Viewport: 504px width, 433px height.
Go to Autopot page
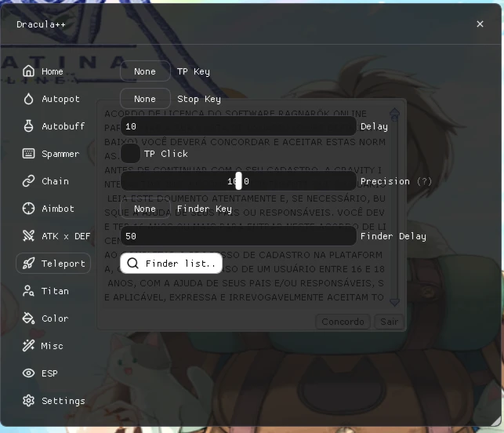[x=52, y=99]
